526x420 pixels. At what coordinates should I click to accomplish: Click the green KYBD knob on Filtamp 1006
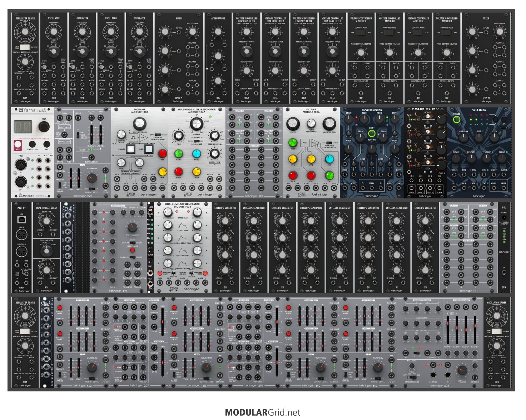coord(293,143)
